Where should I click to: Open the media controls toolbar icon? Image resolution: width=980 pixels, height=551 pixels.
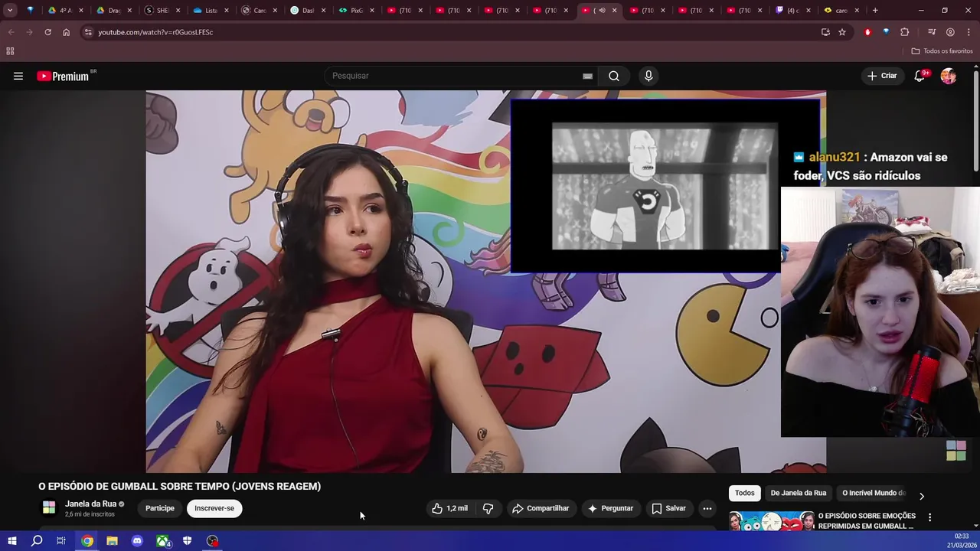(x=932, y=32)
